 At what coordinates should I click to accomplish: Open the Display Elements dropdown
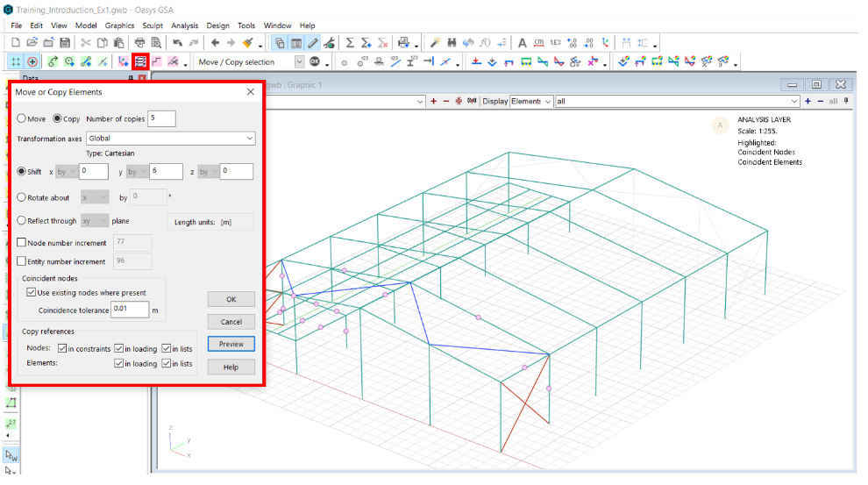pos(548,101)
